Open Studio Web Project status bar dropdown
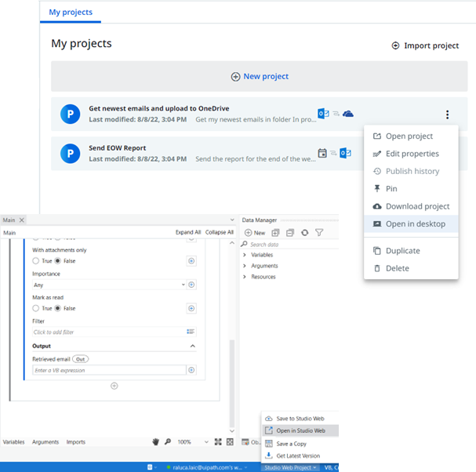Viewport: 476px width, 472px height. pyautogui.click(x=290, y=467)
